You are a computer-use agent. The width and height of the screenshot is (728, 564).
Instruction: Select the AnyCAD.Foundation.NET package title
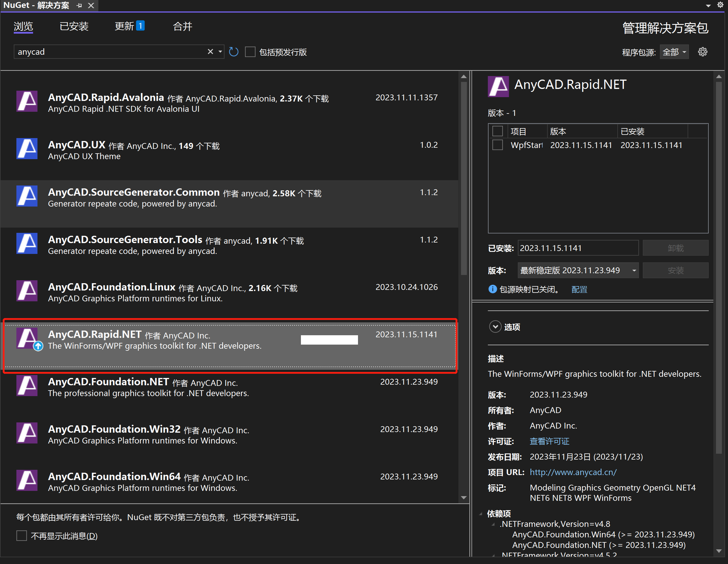108,381
